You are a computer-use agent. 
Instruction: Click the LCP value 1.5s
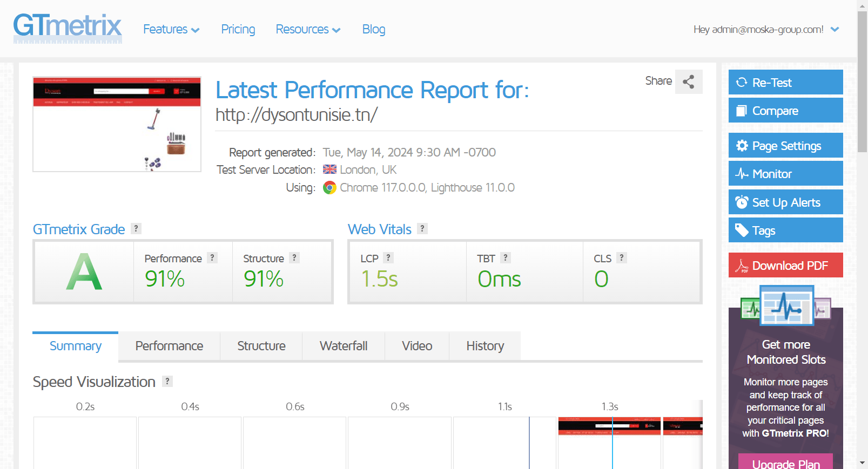point(380,279)
